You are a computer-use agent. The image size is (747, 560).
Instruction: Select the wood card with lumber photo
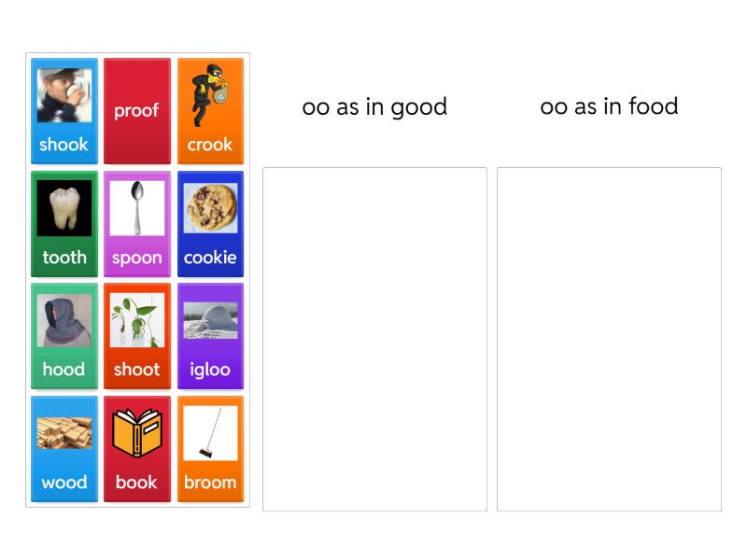point(63,449)
